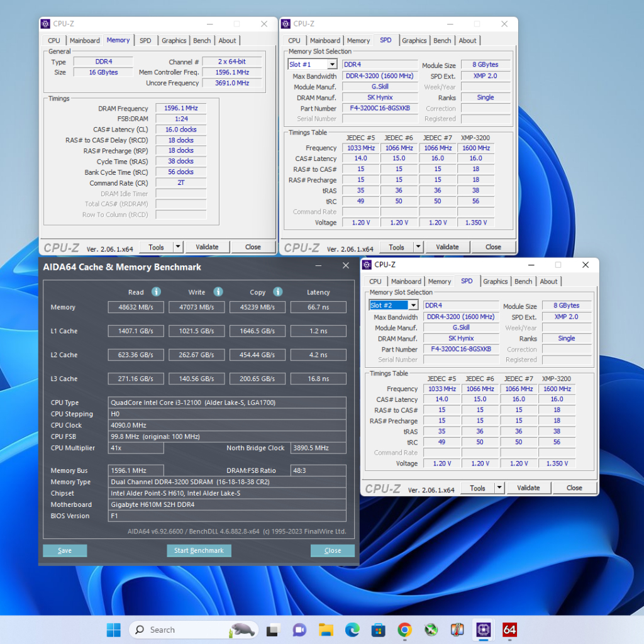
Task: Click Start Benchmark in AIDA64
Action: click(x=199, y=551)
